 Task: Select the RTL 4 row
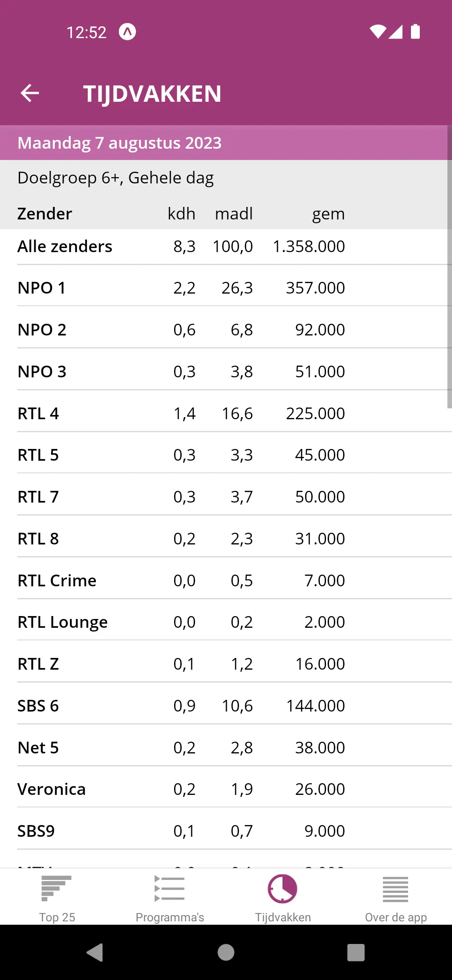[226, 413]
